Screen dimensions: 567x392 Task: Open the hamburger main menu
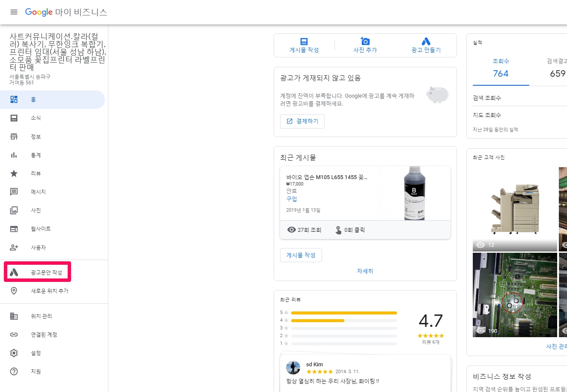tap(14, 12)
